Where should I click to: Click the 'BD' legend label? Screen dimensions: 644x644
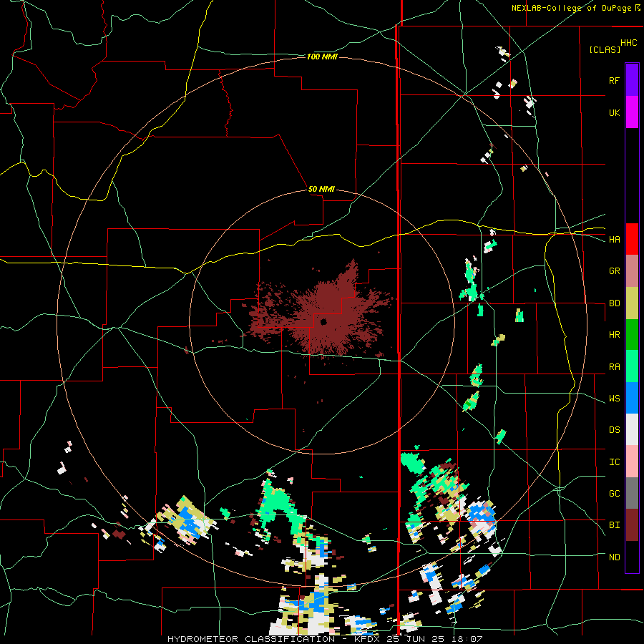[614, 303]
